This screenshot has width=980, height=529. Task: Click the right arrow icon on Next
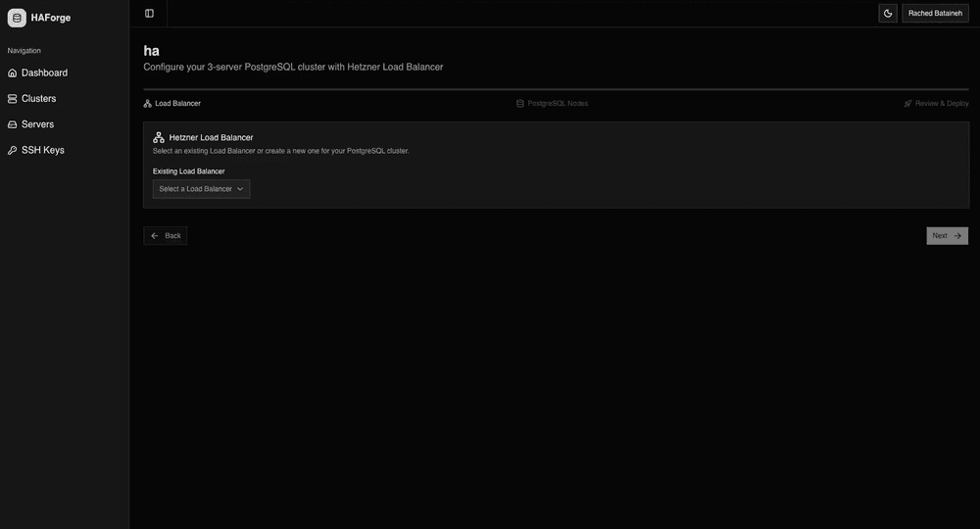pyautogui.click(x=957, y=236)
